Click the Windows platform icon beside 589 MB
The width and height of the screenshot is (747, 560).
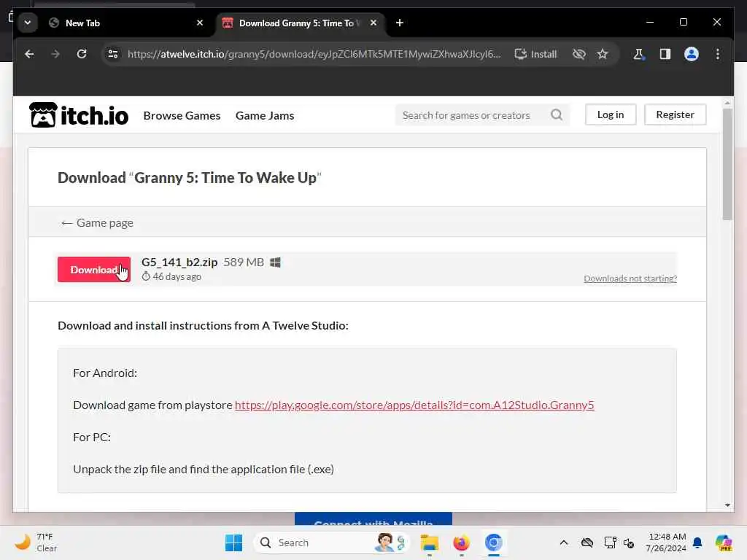pos(275,262)
